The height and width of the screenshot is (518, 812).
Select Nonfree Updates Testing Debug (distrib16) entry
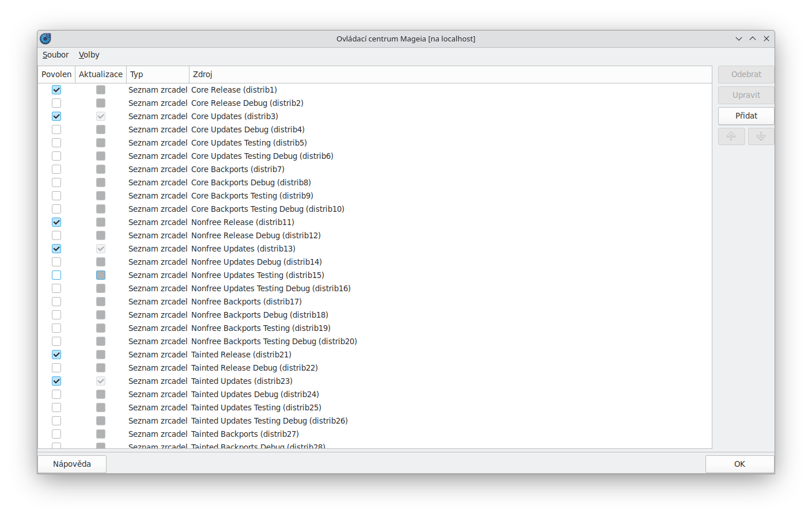pos(271,288)
